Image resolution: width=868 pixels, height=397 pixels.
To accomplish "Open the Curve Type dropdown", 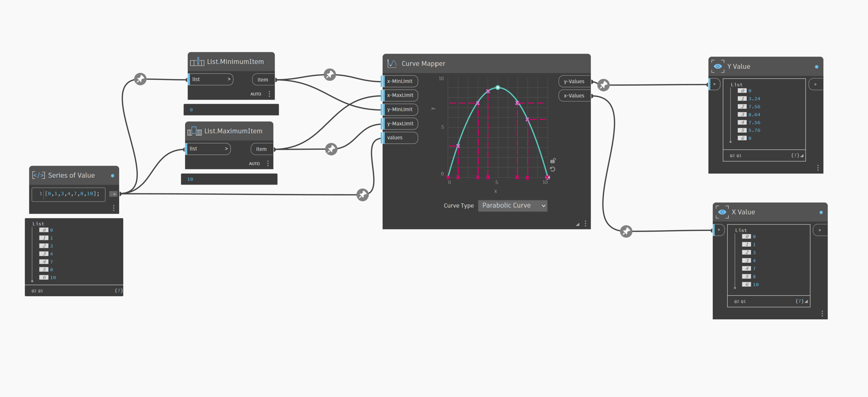I will 513,205.
